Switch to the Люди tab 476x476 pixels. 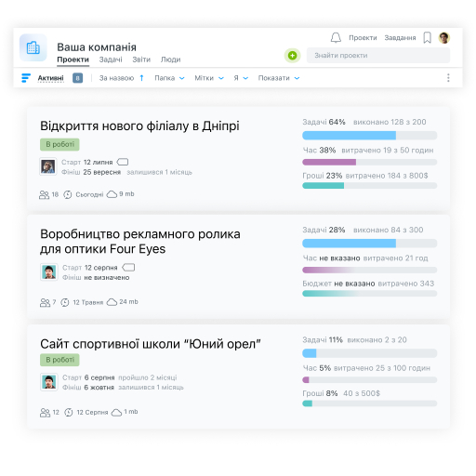coord(170,59)
